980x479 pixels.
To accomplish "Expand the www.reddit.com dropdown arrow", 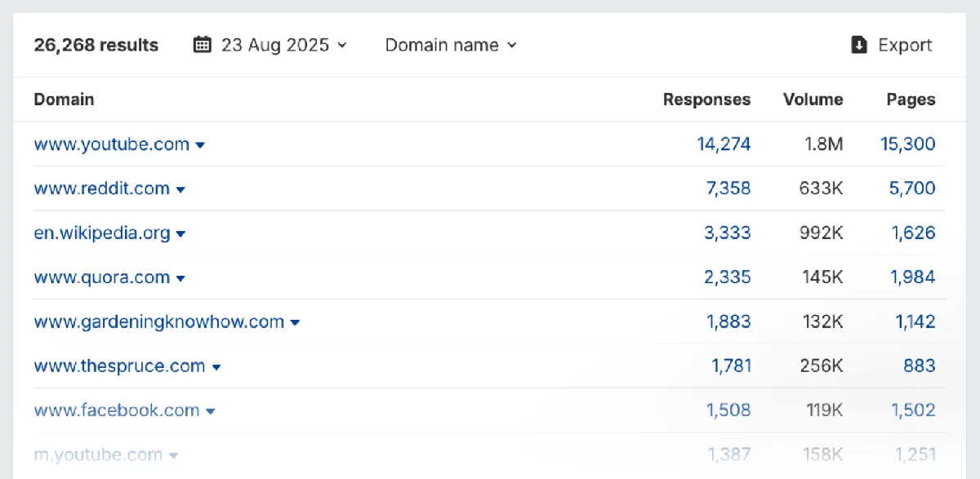I will pyautogui.click(x=180, y=189).
